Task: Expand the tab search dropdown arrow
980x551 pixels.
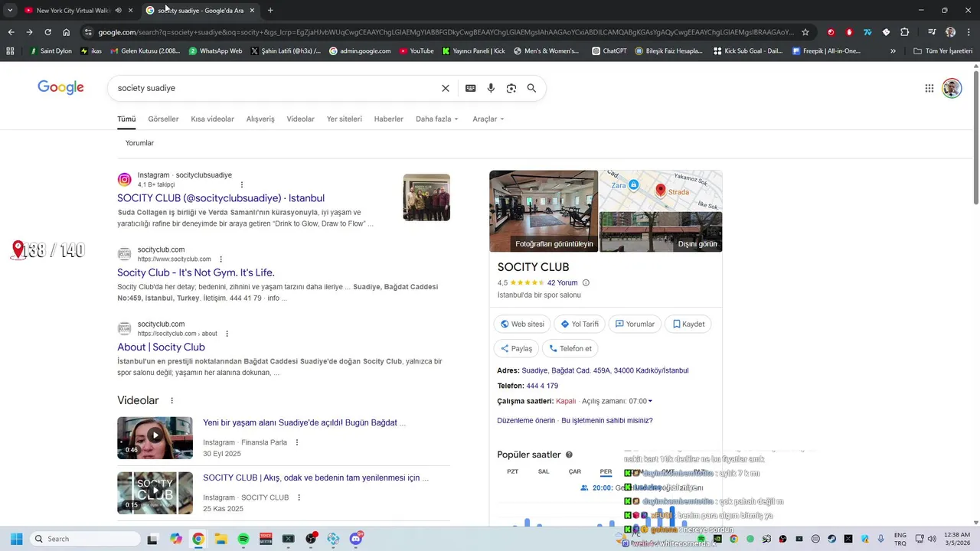Action: [x=10, y=11]
